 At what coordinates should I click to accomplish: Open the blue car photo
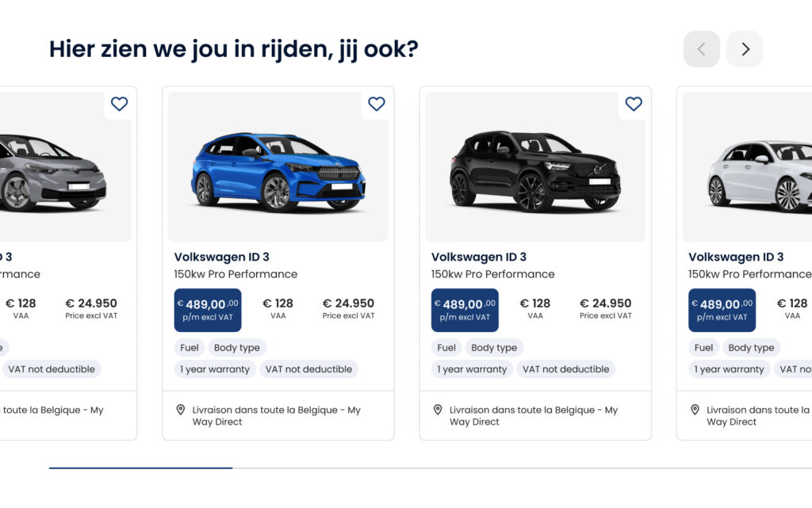[278, 170]
